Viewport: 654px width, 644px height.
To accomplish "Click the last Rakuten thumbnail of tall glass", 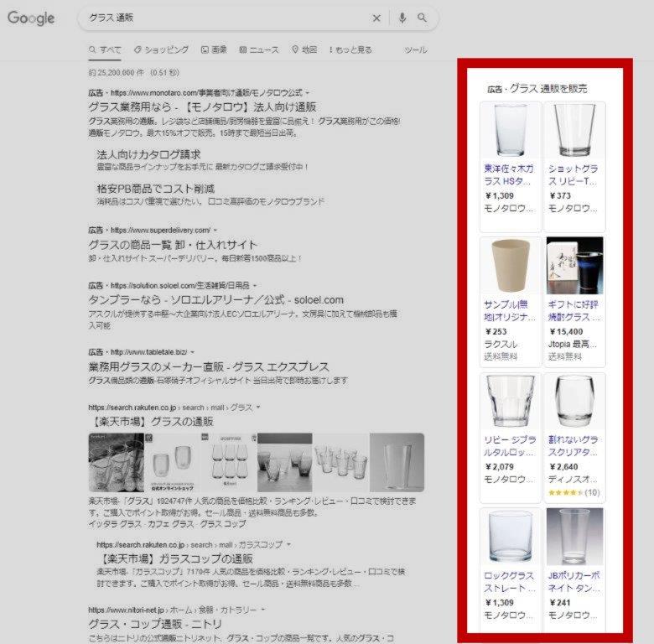I will pos(397,463).
